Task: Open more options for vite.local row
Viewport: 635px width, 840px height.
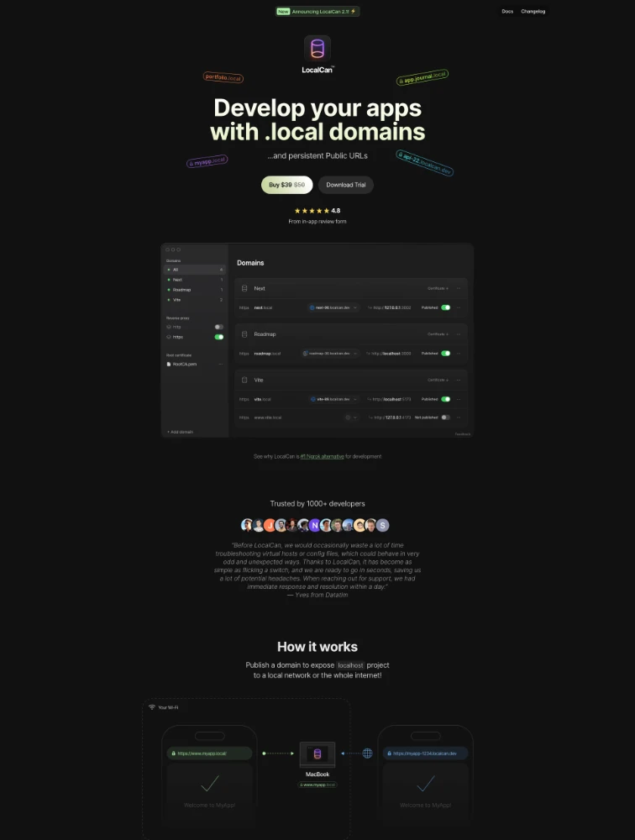Action: pos(459,399)
